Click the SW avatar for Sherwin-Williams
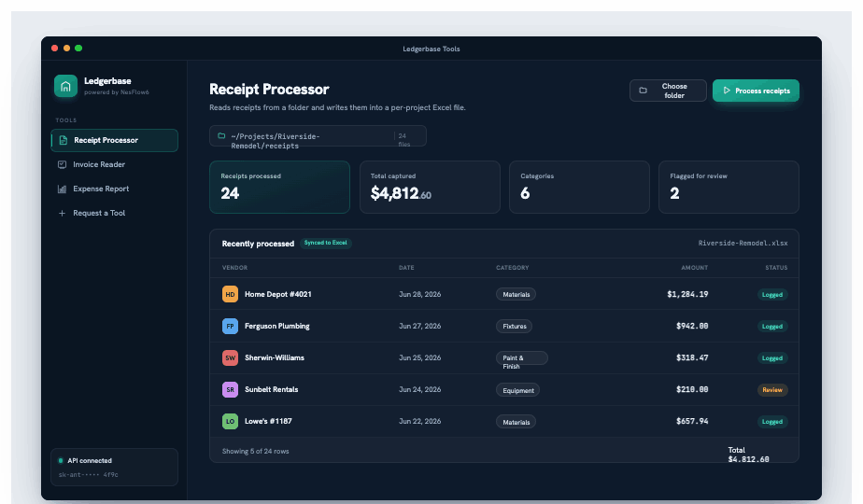Image resolution: width=863 pixels, height=504 pixels. (x=230, y=357)
